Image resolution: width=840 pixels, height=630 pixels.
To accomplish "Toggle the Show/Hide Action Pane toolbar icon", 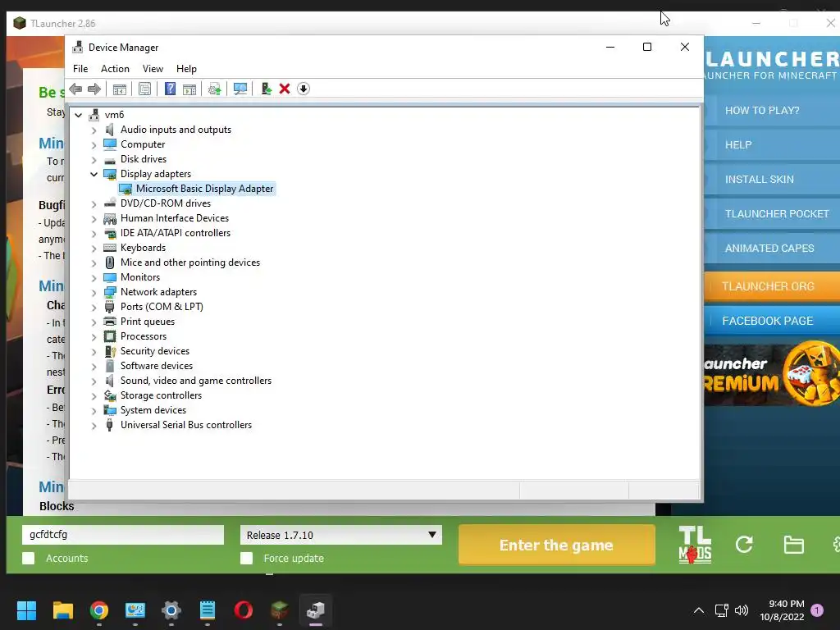I will click(x=189, y=89).
